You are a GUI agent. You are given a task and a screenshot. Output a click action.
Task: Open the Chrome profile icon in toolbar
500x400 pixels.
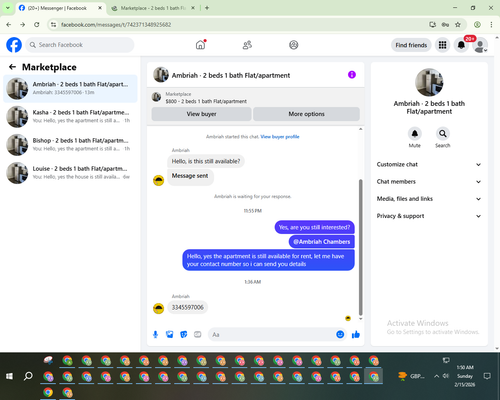pos(477,25)
